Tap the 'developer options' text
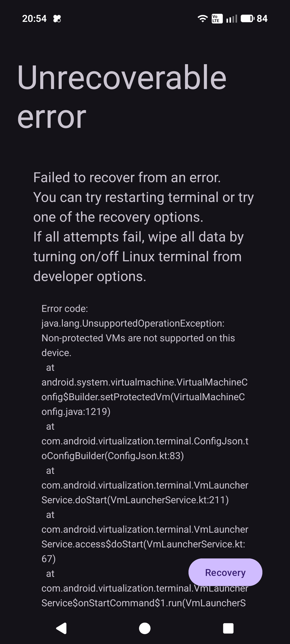The image size is (290, 644). pyautogui.click(x=90, y=276)
